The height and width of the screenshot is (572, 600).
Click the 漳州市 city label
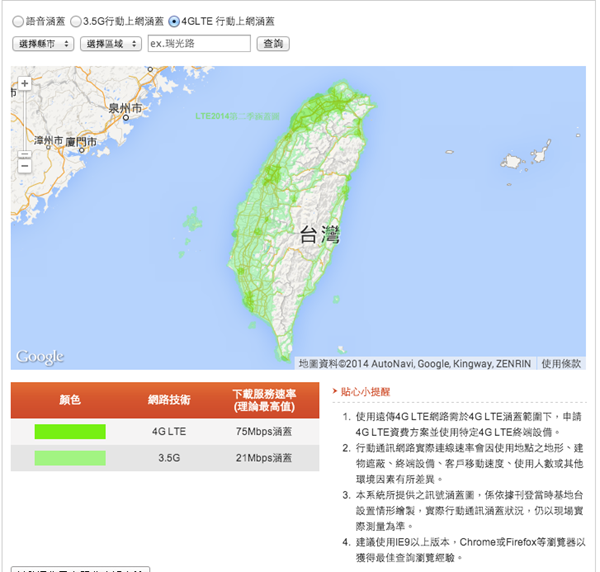point(49,140)
